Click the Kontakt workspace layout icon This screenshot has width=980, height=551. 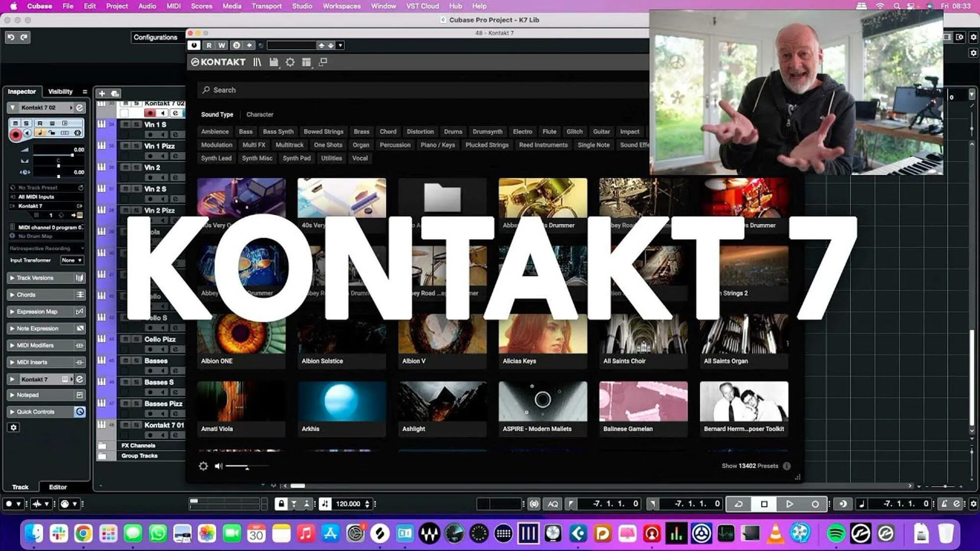coord(306,62)
